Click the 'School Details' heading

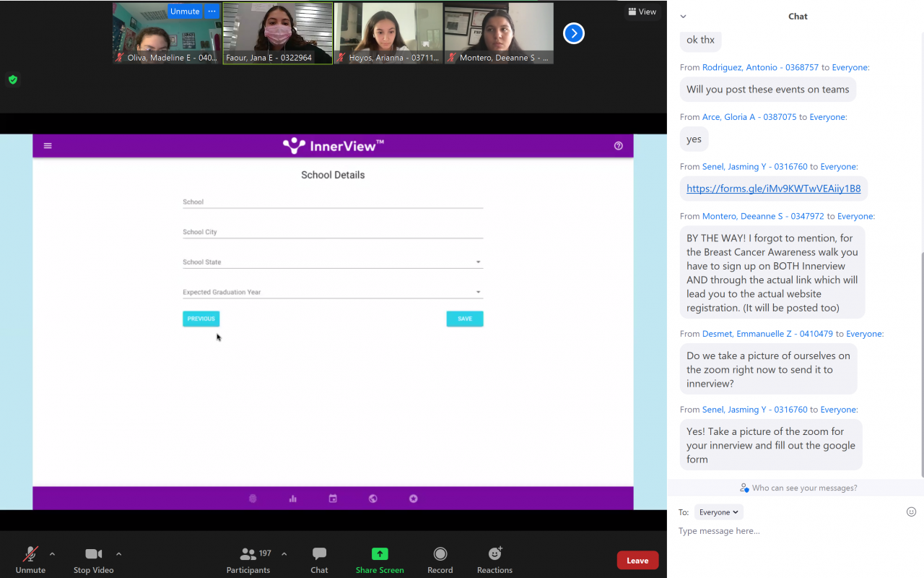tap(333, 175)
